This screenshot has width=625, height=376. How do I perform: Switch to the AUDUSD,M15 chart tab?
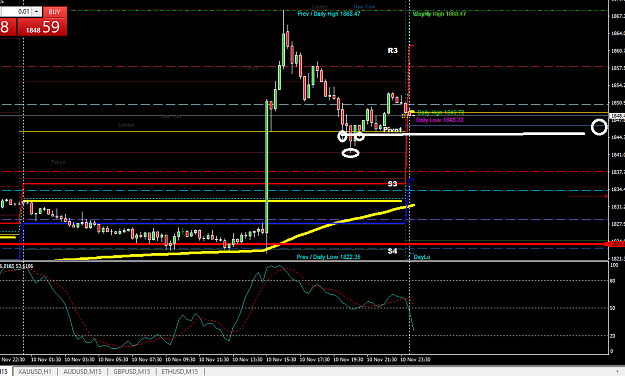point(82,372)
